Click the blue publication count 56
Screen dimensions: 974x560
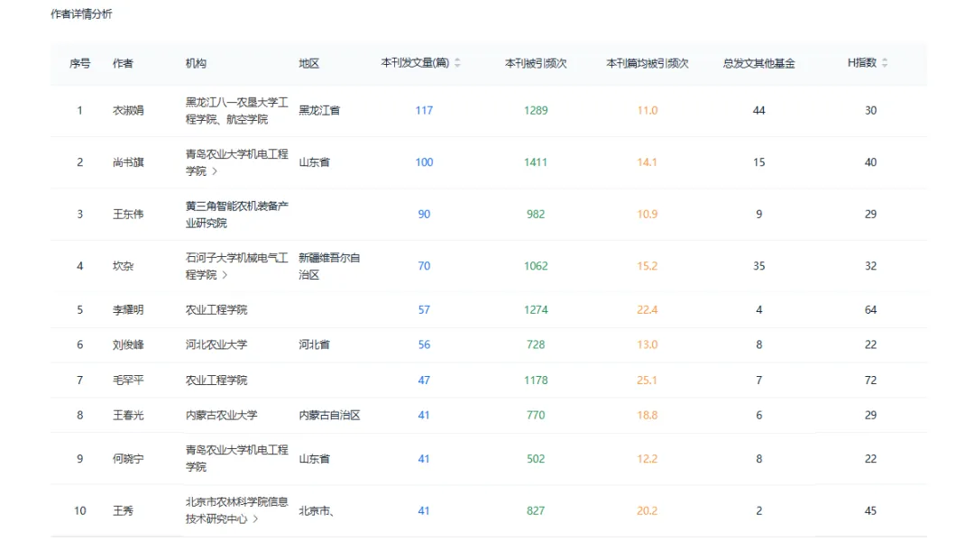424,344
